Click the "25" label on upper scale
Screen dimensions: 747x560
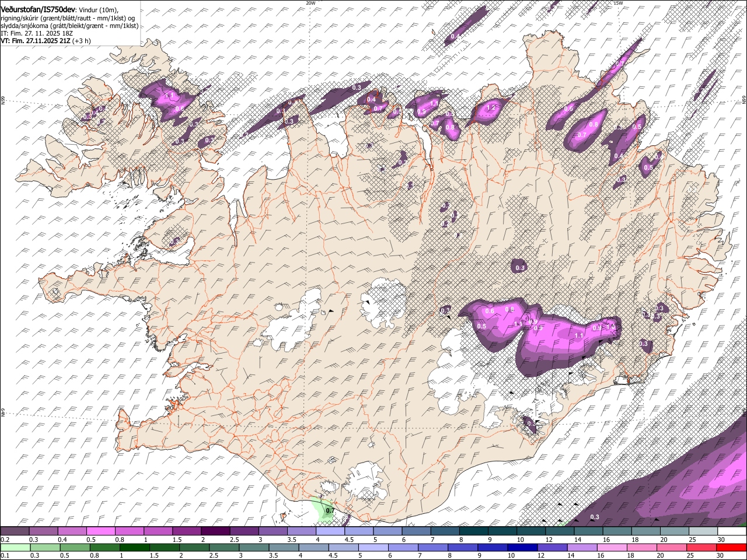click(x=693, y=540)
